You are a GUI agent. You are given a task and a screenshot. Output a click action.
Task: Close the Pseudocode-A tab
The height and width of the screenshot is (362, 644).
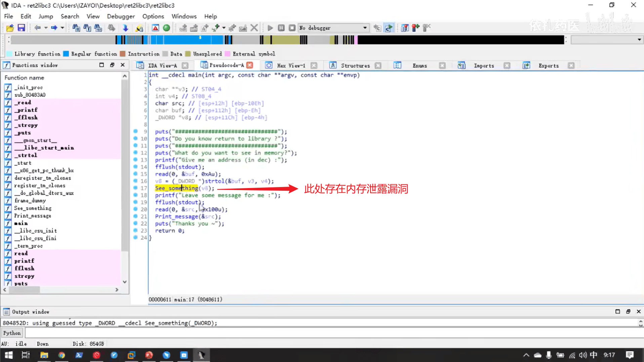click(x=249, y=65)
